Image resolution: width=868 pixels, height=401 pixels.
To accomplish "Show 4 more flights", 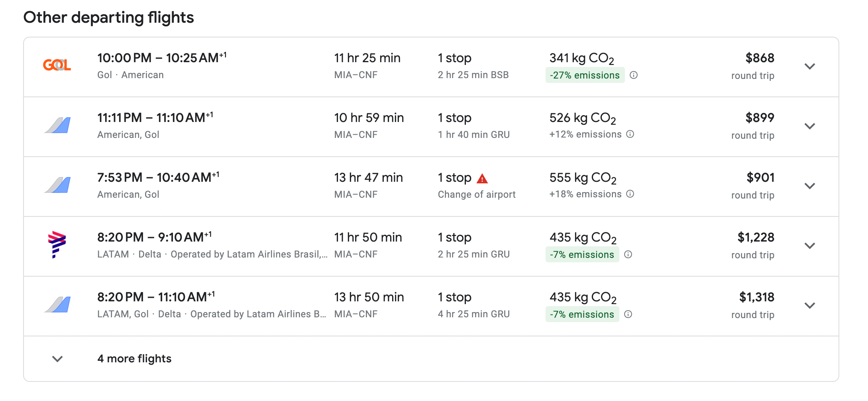I will click(134, 359).
